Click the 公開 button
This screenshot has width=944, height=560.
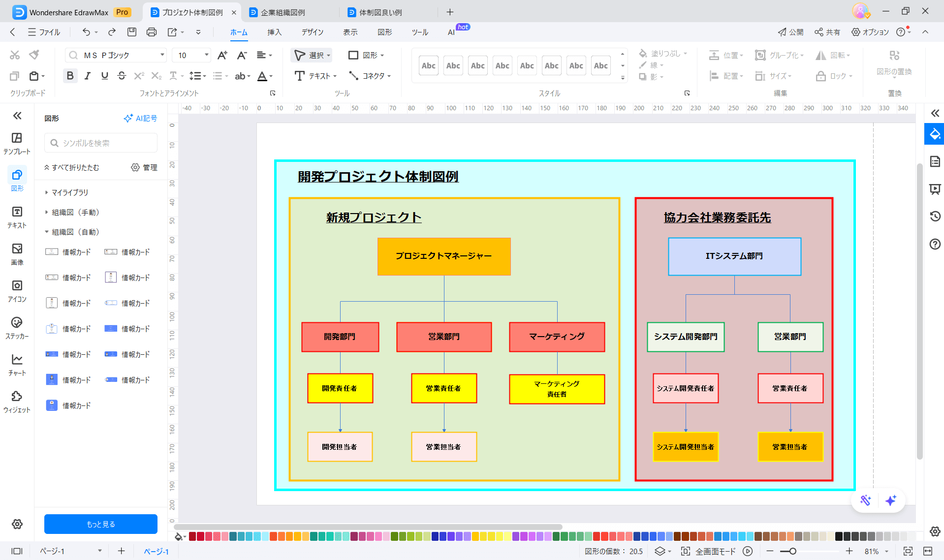[x=790, y=32]
